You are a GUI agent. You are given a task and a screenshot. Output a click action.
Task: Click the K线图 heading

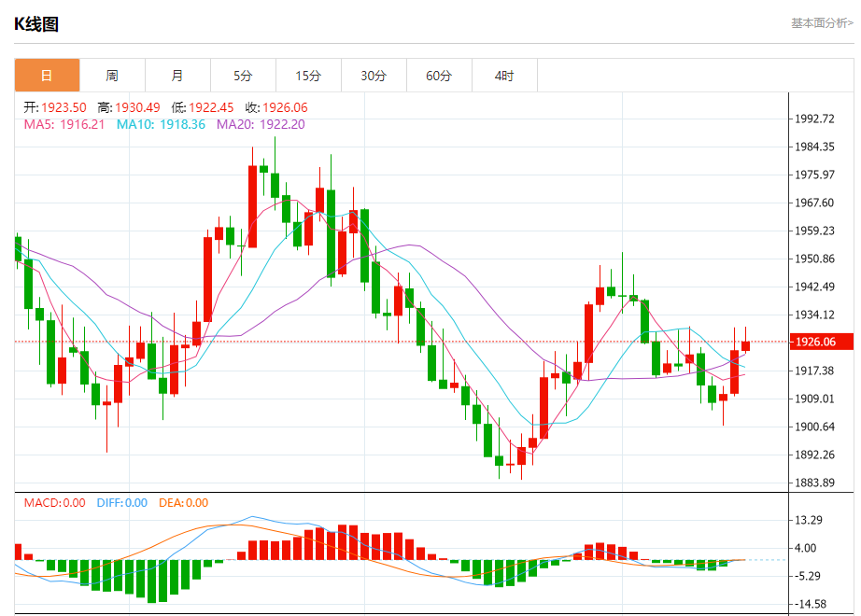pyautogui.click(x=36, y=24)
